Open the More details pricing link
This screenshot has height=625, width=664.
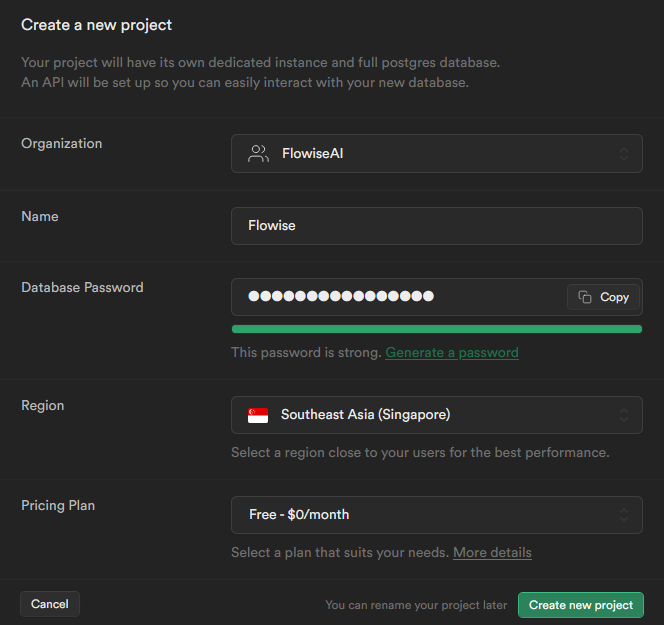tap(492, 552)
